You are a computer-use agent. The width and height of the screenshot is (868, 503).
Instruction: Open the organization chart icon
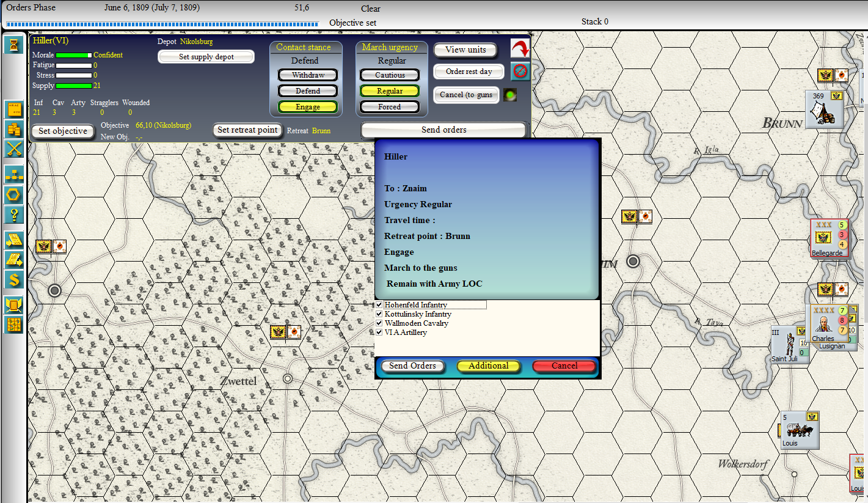click(13, 175)
